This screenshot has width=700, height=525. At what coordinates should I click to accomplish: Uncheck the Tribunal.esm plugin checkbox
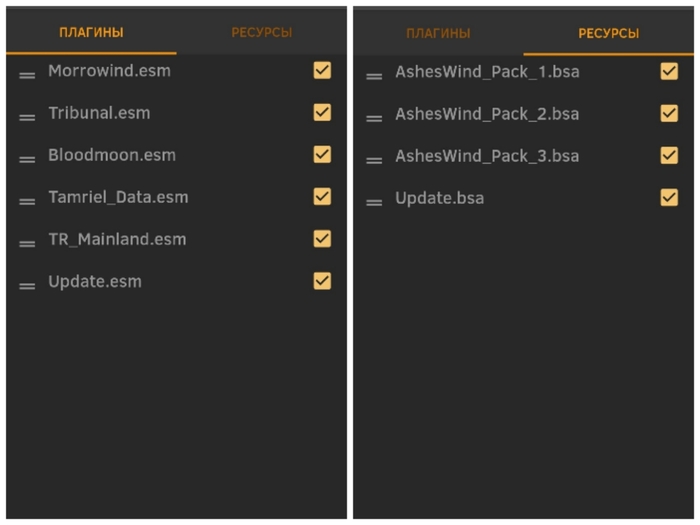(x=322, y=112)
